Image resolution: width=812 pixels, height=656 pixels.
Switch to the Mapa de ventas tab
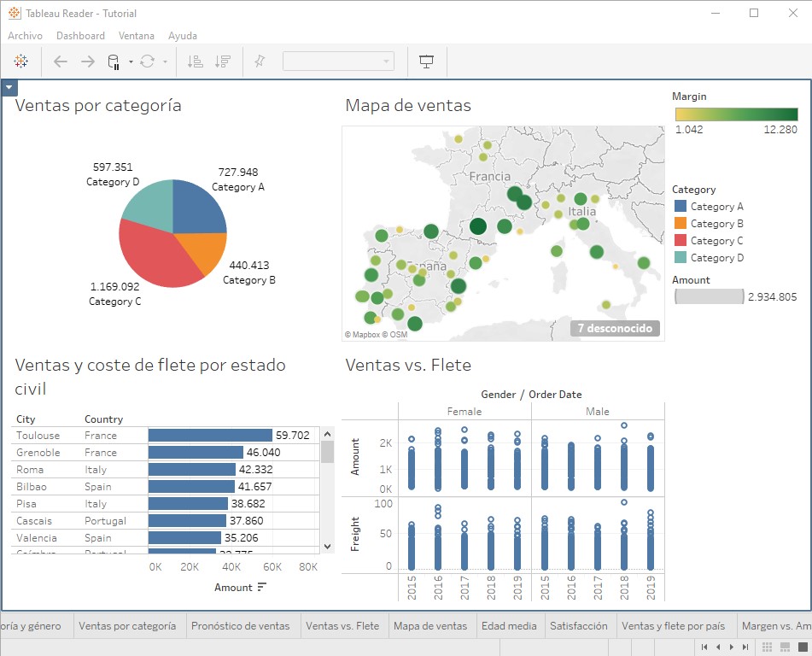click(x=431, y=625)
